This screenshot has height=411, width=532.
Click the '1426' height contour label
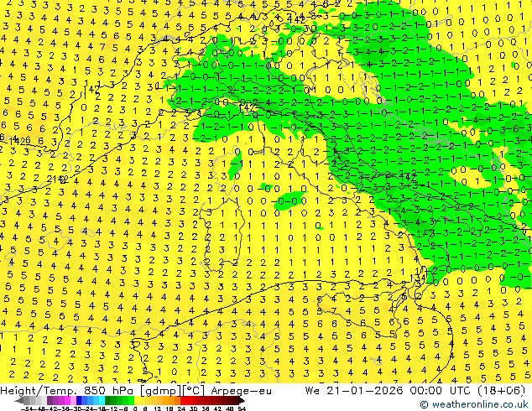pos(19,140)
